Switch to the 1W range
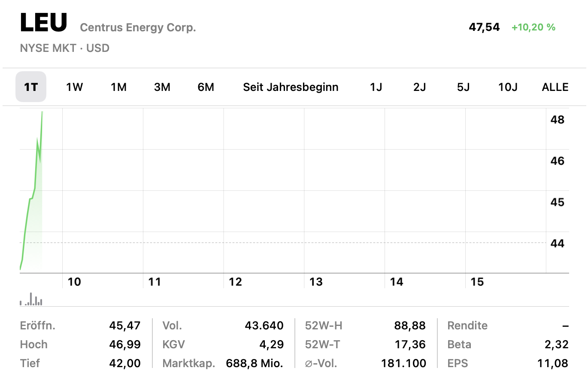The image size is (588, 380). 74,87
